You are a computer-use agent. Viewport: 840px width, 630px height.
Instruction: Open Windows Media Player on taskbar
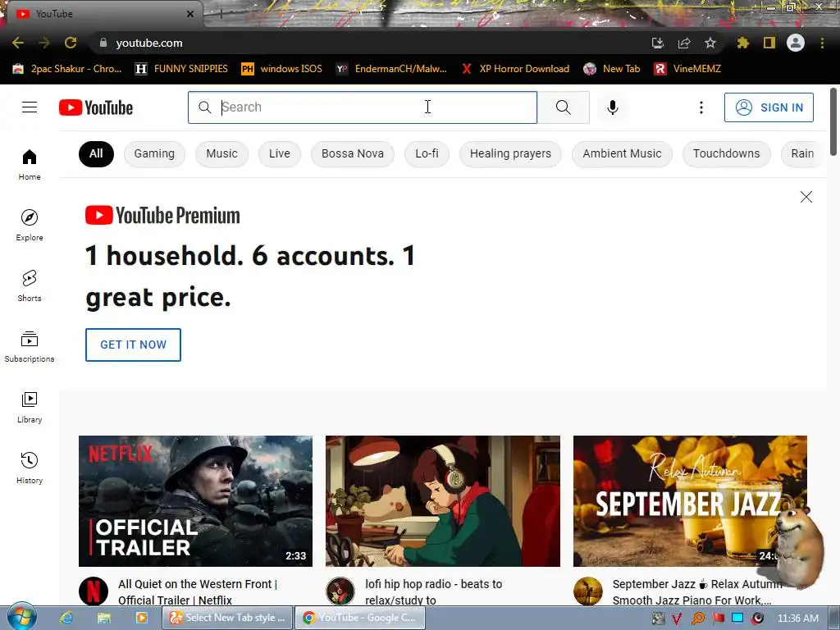pos(141,618)
